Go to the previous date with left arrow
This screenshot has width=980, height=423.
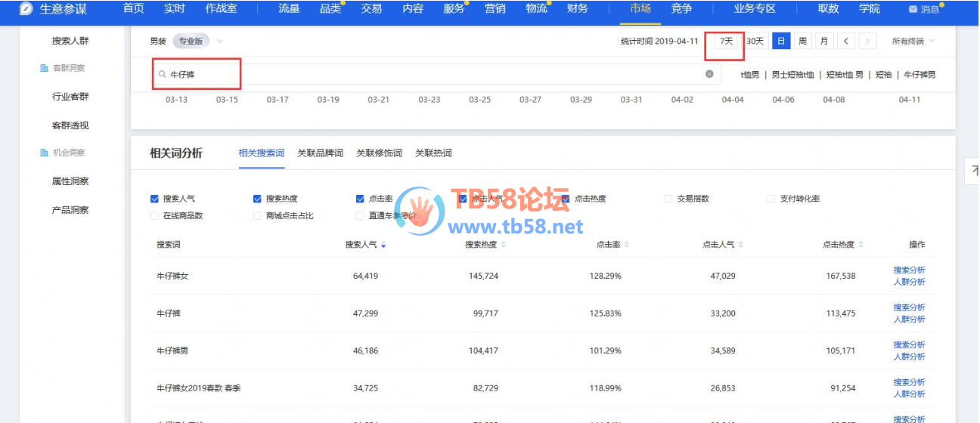[x=846, y=42]
